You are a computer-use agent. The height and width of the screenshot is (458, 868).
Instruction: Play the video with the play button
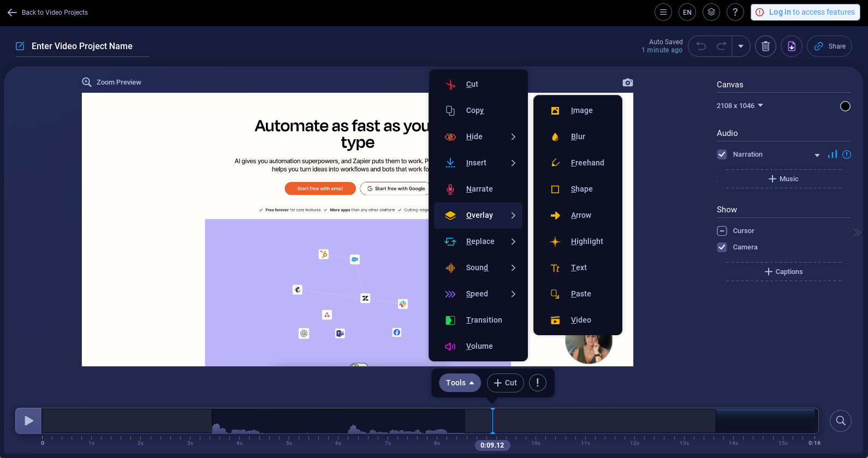[28, 421]
